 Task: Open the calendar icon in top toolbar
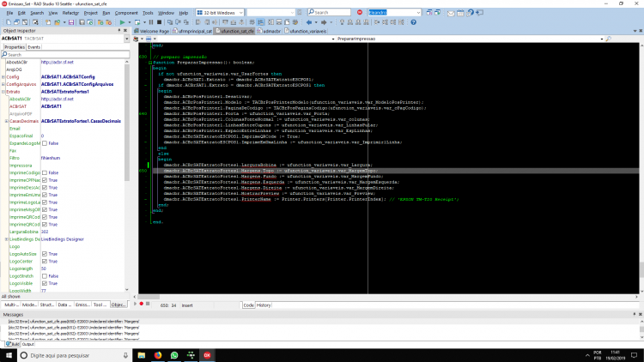coord(460,13)
